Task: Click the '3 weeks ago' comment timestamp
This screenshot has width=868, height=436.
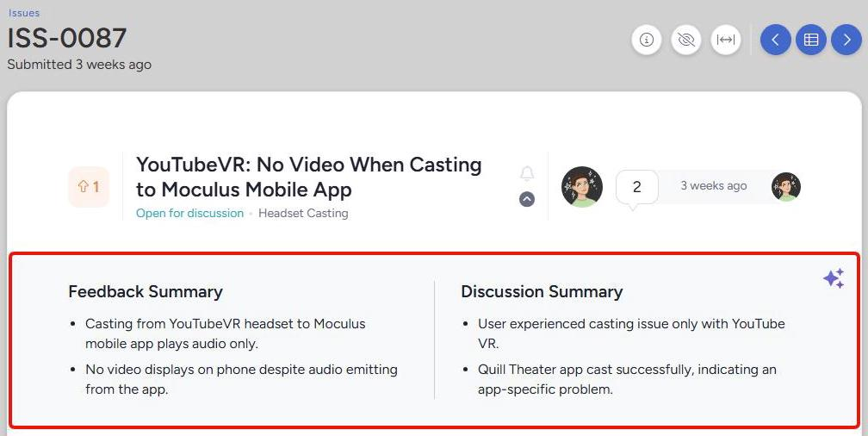Action: point(713,186)
